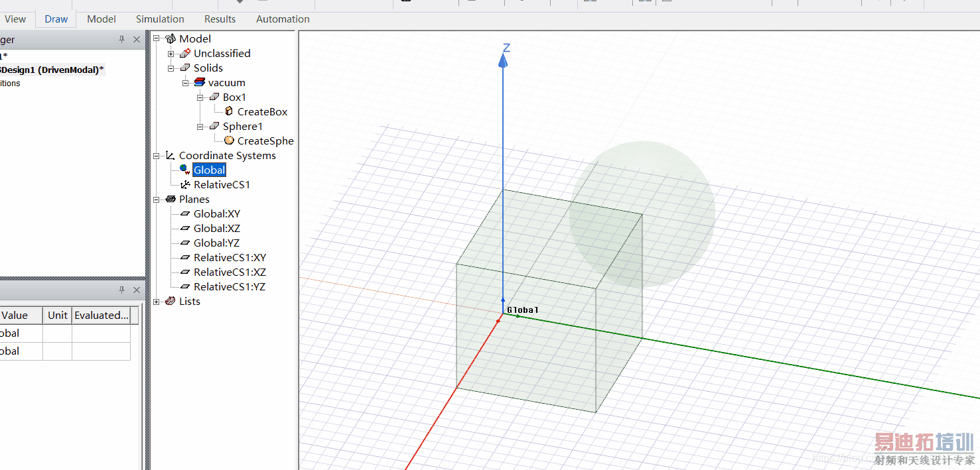The height and width of the screenshot is (470, 980).
Task: Click the Sphere1 solid object icon
Action: pyautogui.click(x=214, y=127)
